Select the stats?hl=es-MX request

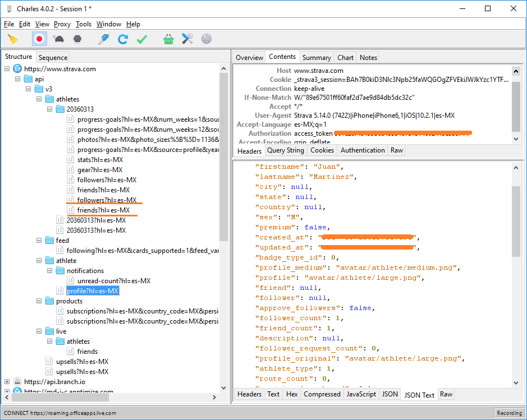[100, 160]
